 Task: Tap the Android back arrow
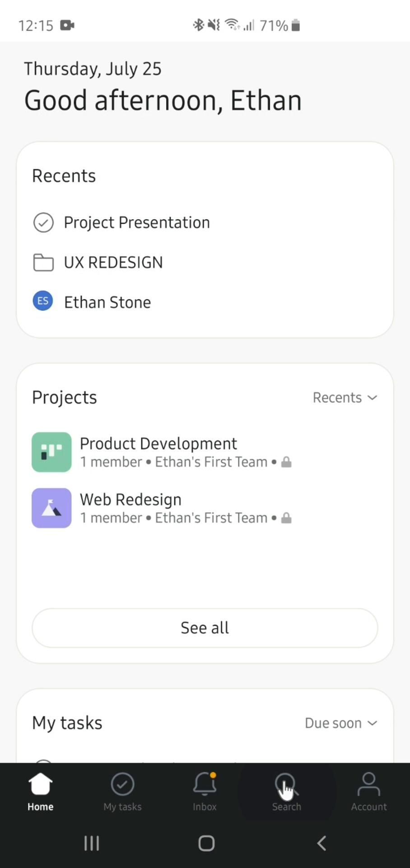click(321, 843)
